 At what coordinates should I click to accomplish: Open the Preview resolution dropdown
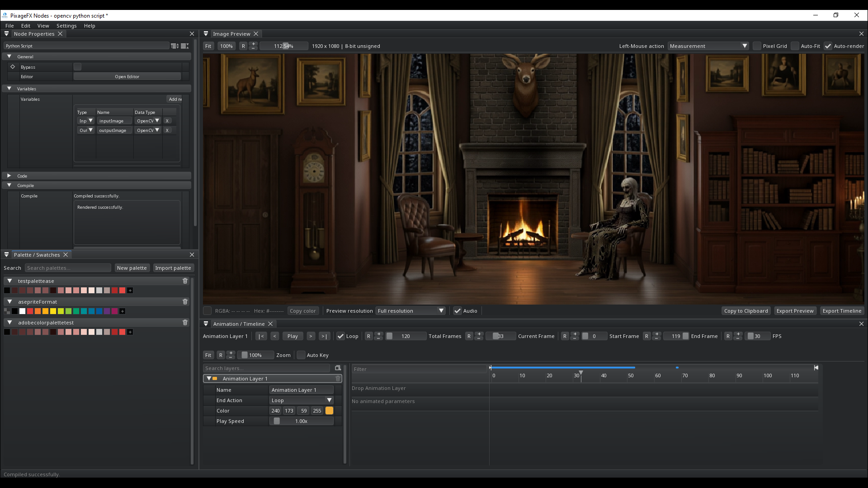point(410,310)
